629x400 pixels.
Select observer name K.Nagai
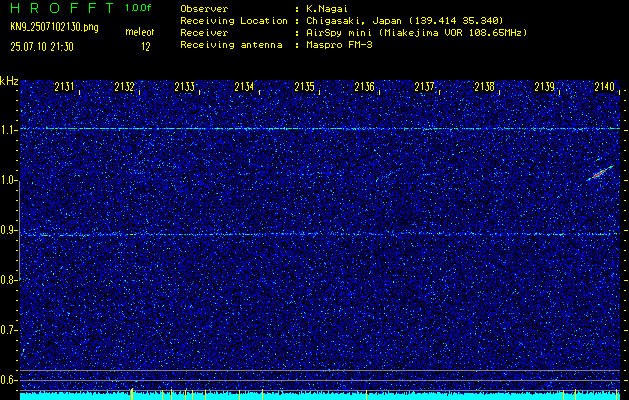327,8
